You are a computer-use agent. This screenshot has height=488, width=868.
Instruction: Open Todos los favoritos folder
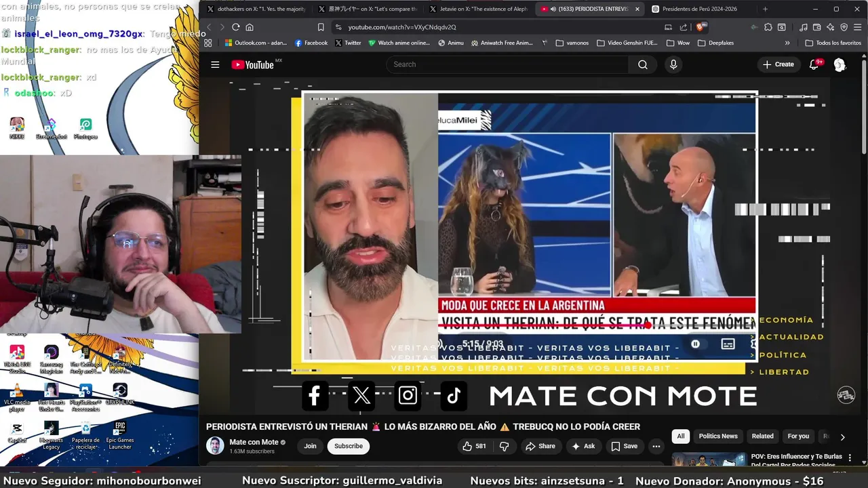tap(833, 43)
